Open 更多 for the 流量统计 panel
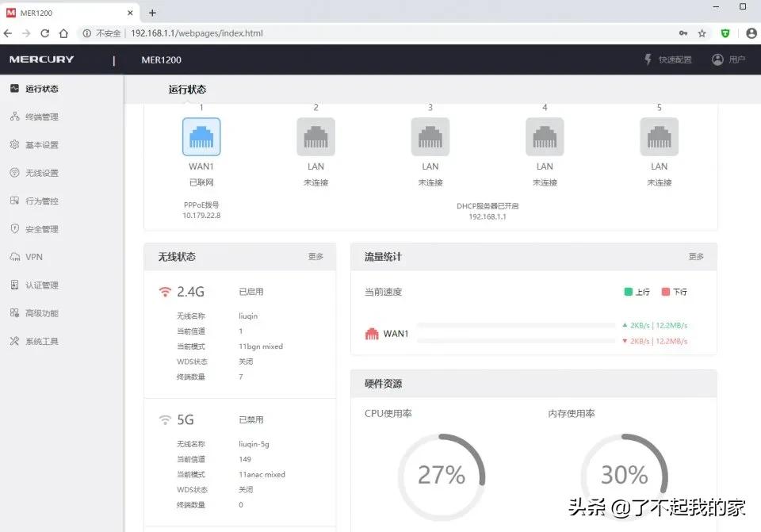The image size is (761, 532). click(x=695, y=257)
